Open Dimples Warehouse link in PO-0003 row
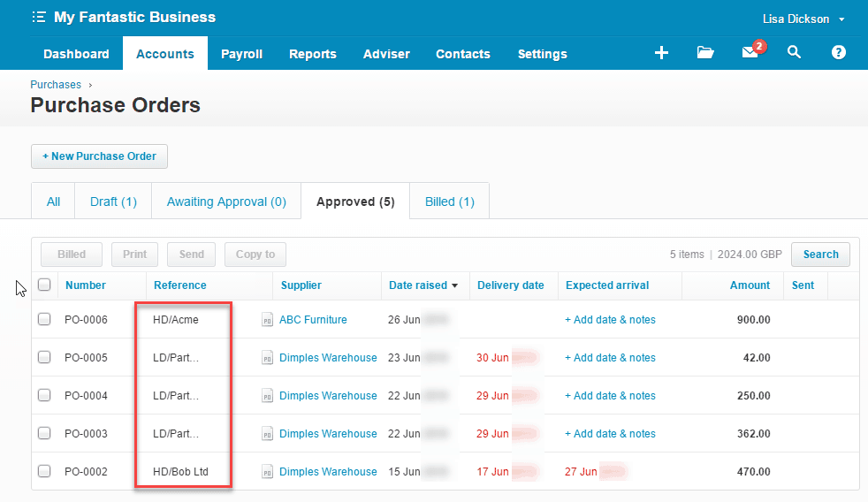 click(328, 434)
